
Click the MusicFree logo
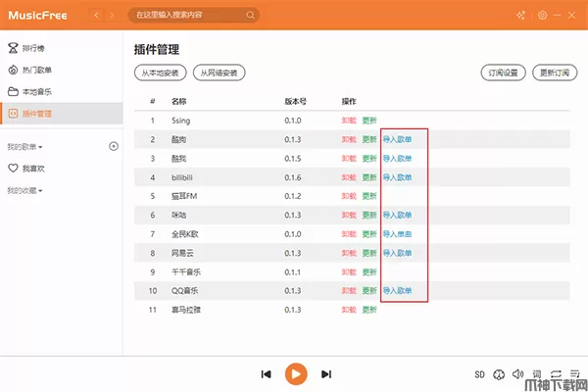(38, 16)
